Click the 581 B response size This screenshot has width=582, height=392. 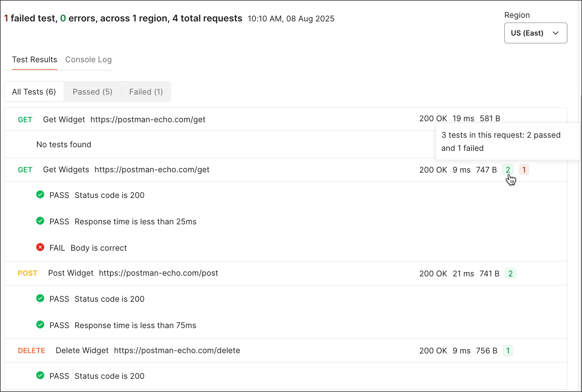[x=490, y=118]
